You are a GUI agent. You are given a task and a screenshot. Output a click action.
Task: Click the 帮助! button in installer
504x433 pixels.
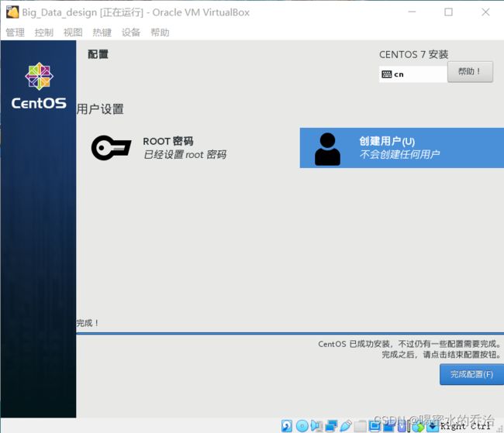click(470, 71)
